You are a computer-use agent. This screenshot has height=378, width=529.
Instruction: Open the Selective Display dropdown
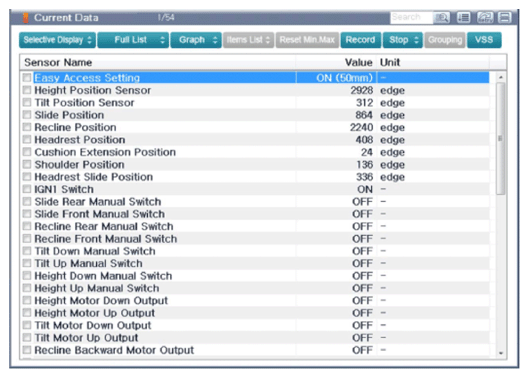pos(57,40)
